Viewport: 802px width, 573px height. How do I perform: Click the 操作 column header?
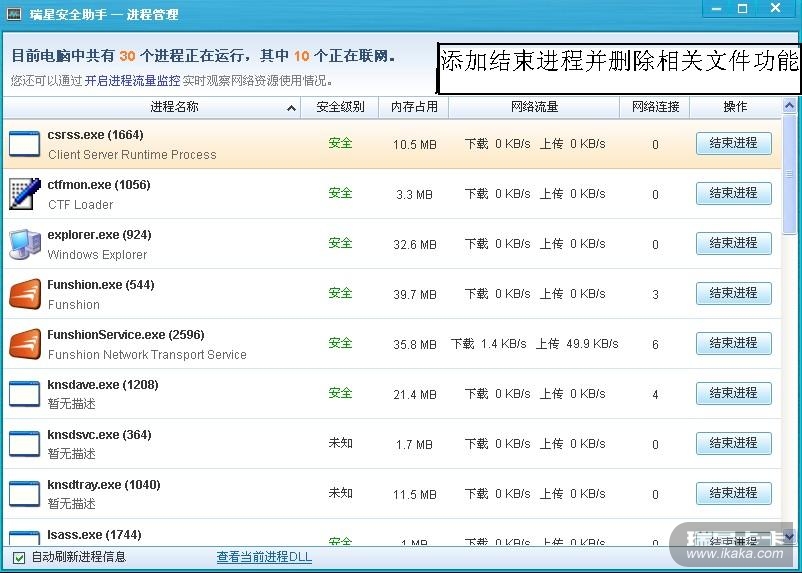pos(736,107)
